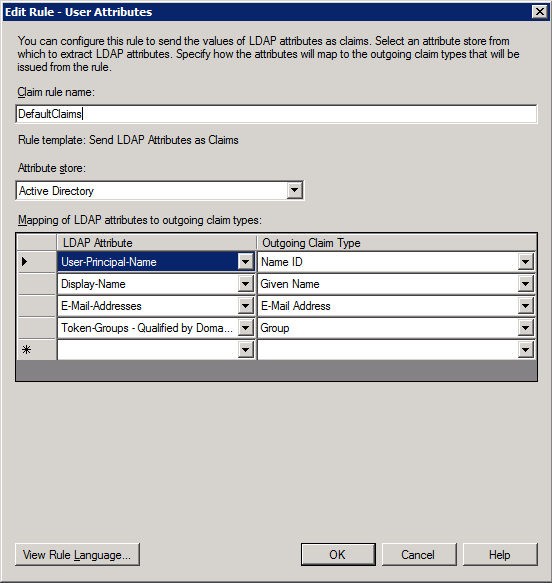The height and width of the screenshot is (583, 552).
Task: Select the E-Mail-Addresses row header
Action: (x=36, y=306)
